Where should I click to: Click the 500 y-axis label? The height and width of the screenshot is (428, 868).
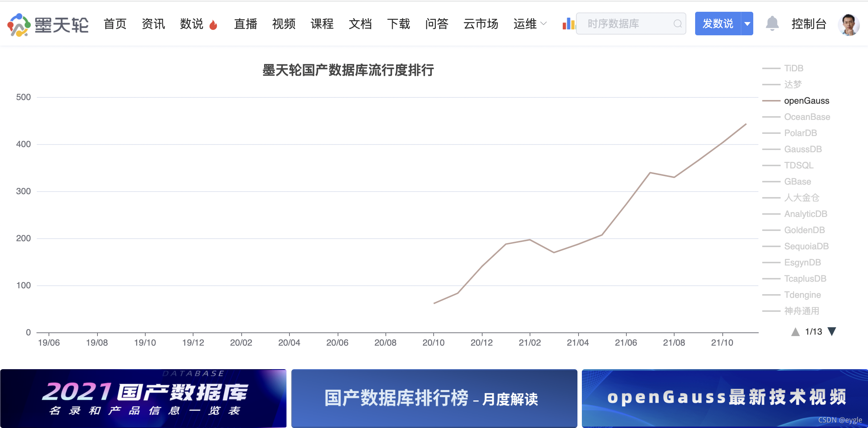point(23,97)
